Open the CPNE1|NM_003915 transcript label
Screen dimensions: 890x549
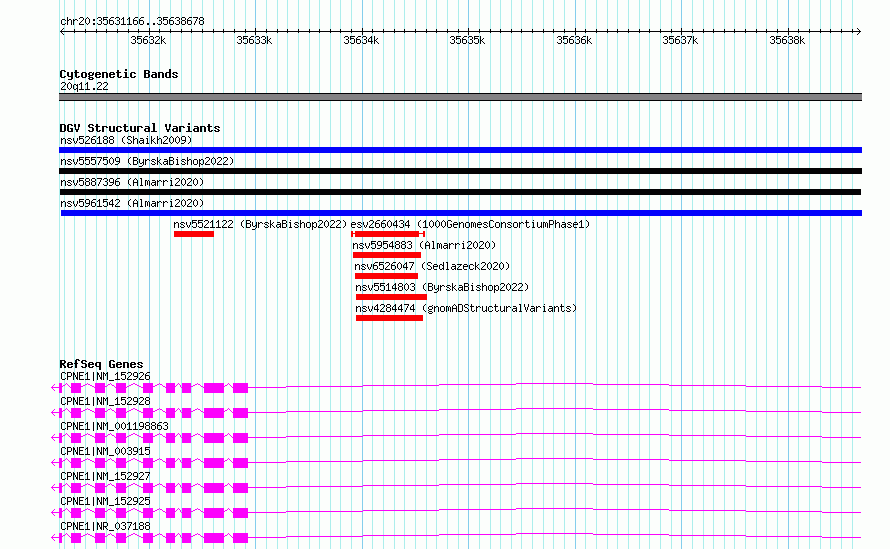(105, 451)
